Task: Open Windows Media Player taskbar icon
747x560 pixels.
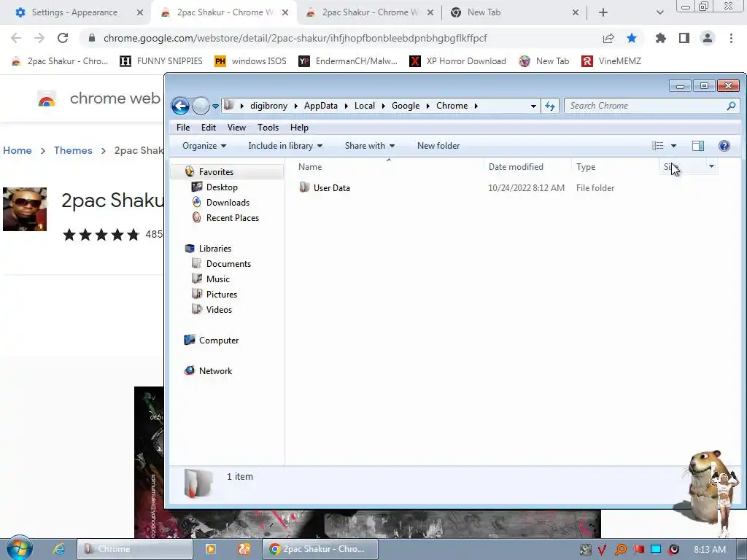Action: click(210, 549)
